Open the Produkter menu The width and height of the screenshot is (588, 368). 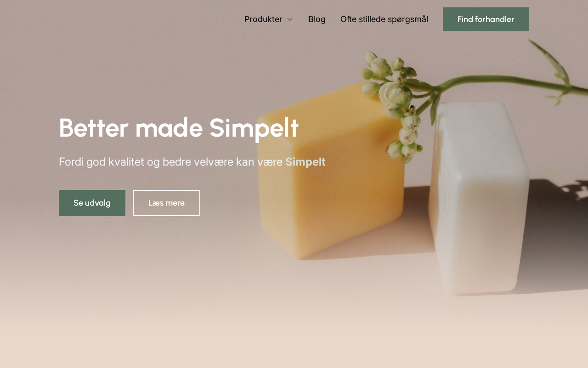[x=263, y=19]
